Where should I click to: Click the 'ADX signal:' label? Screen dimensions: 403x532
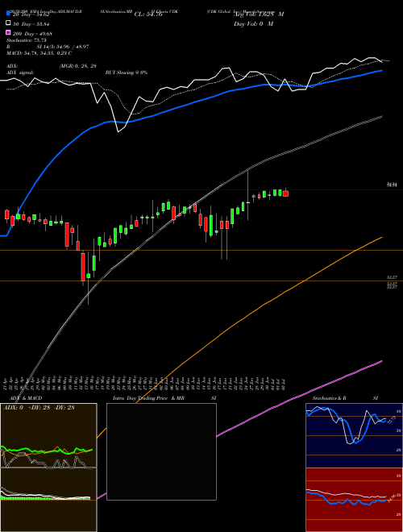(20, 73)
